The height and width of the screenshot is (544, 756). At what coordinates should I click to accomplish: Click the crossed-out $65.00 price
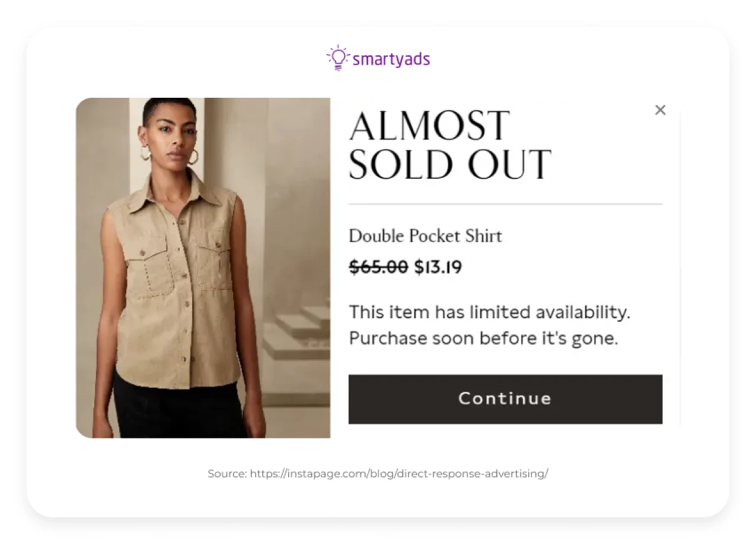[x=378, y=267]
